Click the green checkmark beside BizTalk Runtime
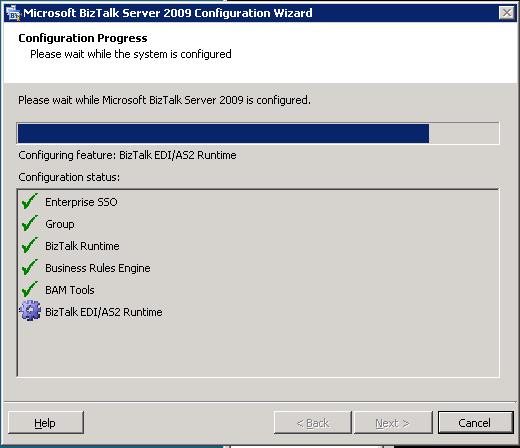The width and height of the screenshot is (520, 448). click(30, 245)
